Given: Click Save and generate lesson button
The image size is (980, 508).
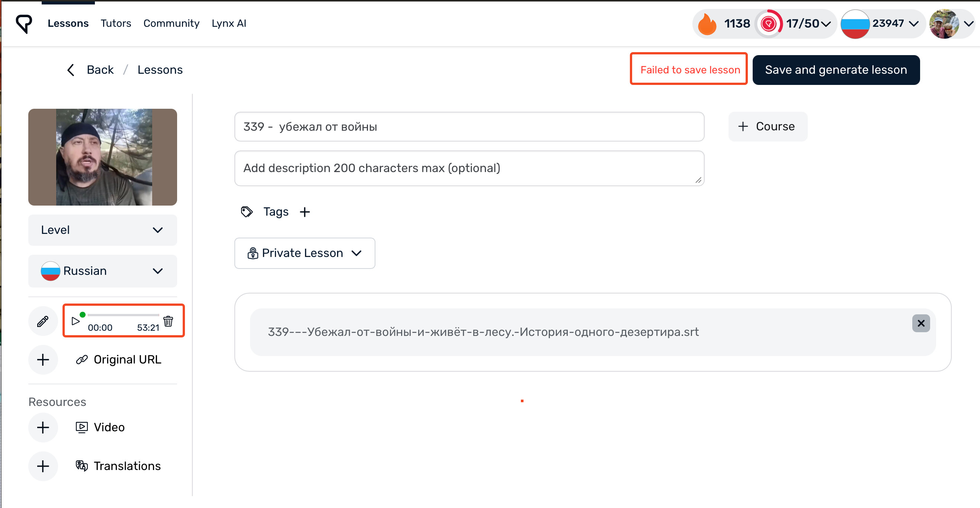Looking at the screenshot, I should tap(836, 70).
